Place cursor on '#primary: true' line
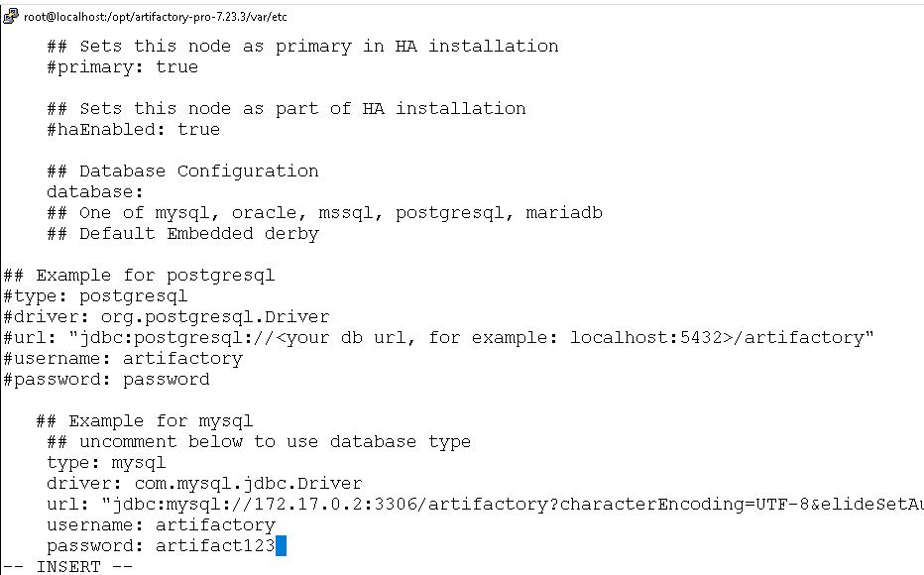Image resolution: width=924 pixels, height=575 pixels. tap(123, 67)
